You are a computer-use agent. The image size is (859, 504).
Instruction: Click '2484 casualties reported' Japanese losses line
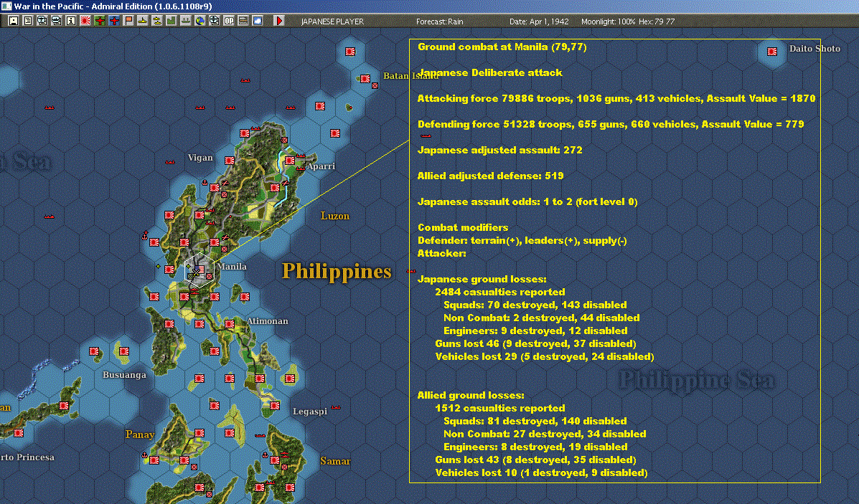tap(500, 293)
